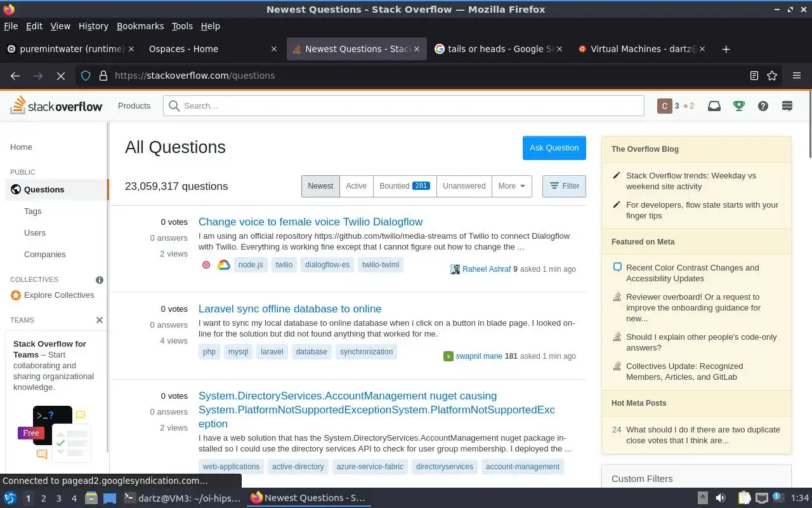The image size is (812, 508).
Task: Open the Firefox hamburger application menu
Action: (x=797, y=76)
